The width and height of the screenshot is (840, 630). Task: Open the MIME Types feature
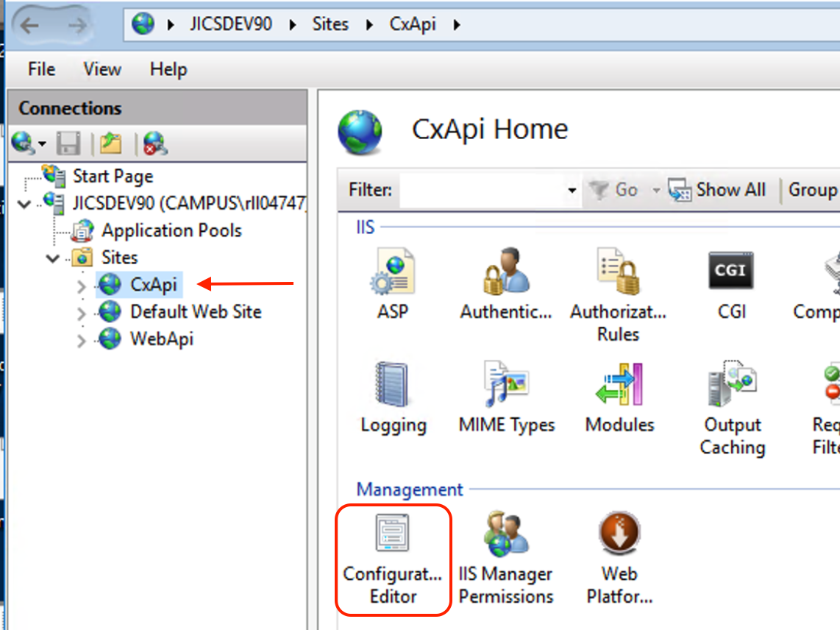coord(506,398)
